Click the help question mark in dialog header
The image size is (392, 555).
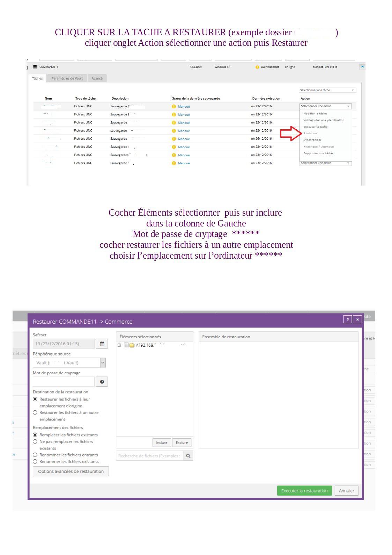pyautogui.click(x=347, y=319)
